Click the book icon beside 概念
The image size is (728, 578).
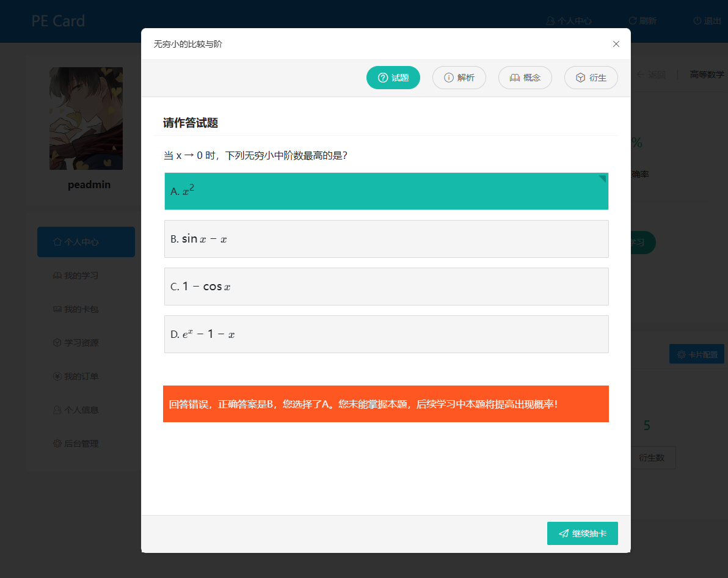[x=515, y=78]
